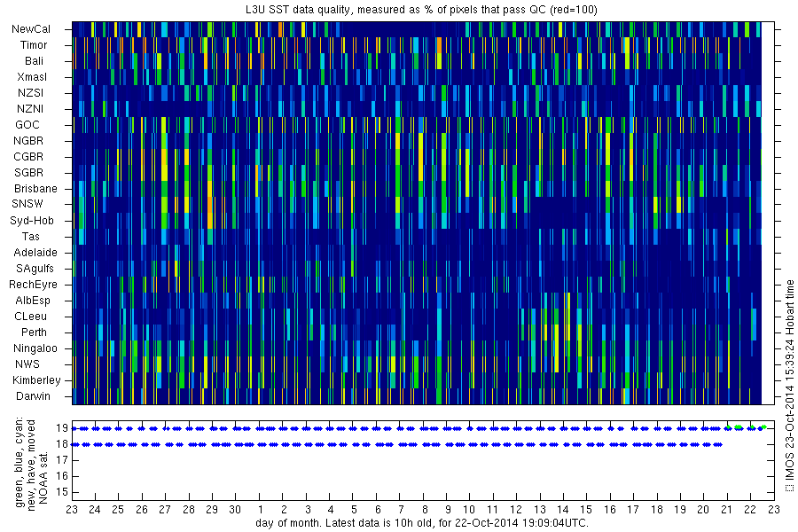This screenshot has height=532, width=798.
Task: Select the GOC region label
Action: pyautogui.click(x=27, y=125)
